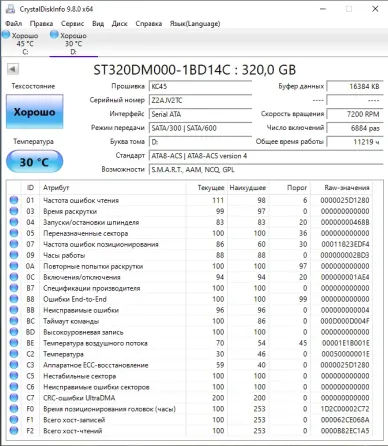Click the CrystalDiskInfo app icon in title bar

click(10, 9)
